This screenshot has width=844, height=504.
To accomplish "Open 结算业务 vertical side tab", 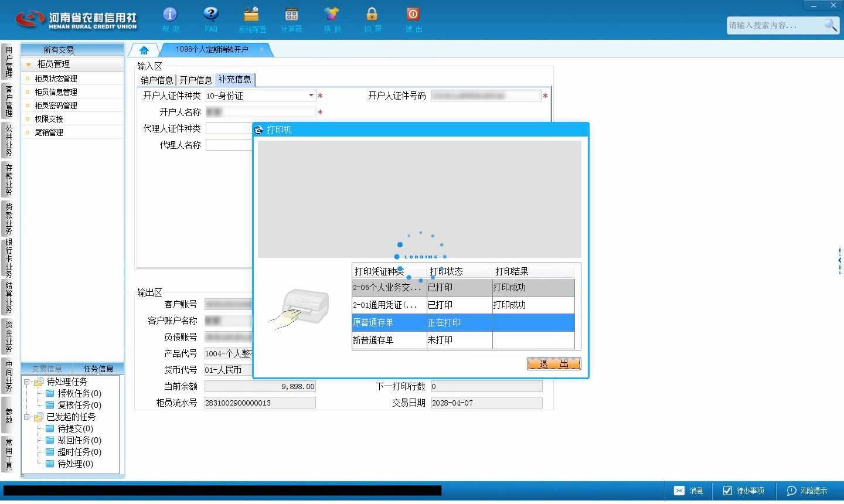I will (x=8, y=298).
